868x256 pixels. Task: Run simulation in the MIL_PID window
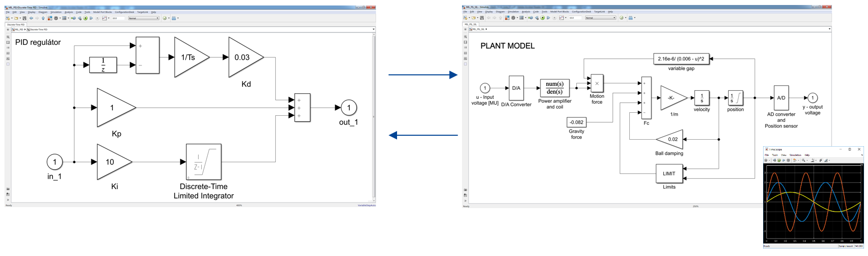pos(85,18)
